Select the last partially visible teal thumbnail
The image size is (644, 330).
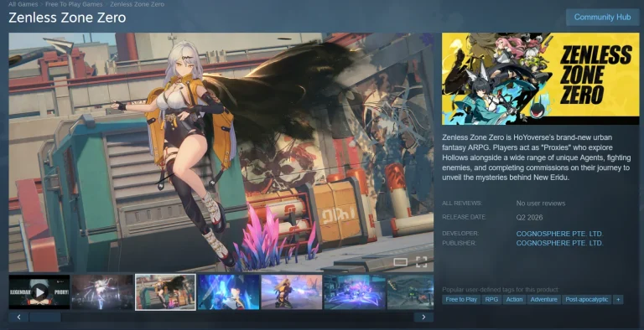[410, 291]
